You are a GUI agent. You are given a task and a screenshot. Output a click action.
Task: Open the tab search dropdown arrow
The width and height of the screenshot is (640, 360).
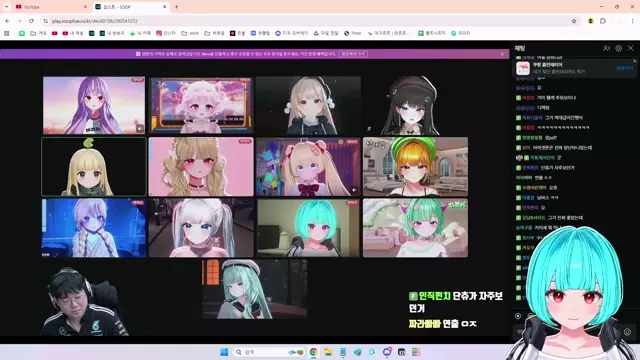tap(6, 7)
